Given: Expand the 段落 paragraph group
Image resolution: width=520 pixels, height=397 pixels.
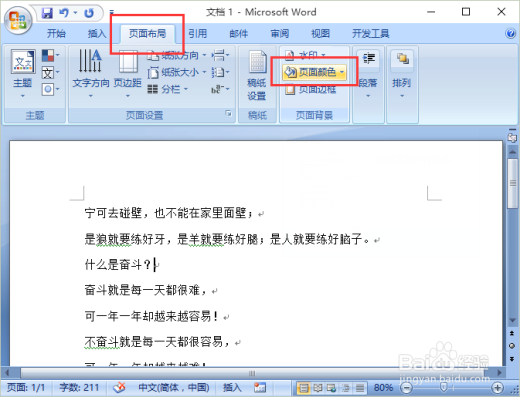Looking at the screenshot, I should (368, 74).
